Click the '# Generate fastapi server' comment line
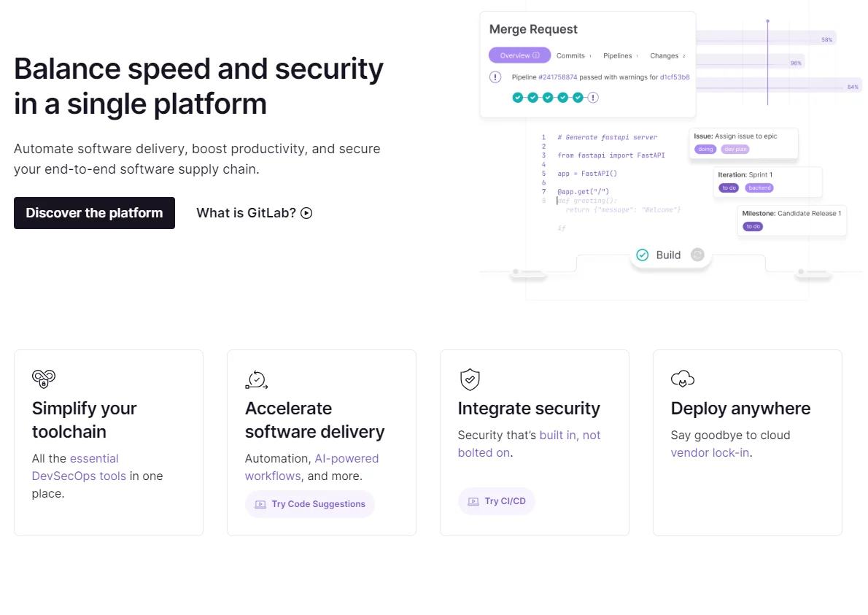 coord(608,137)
